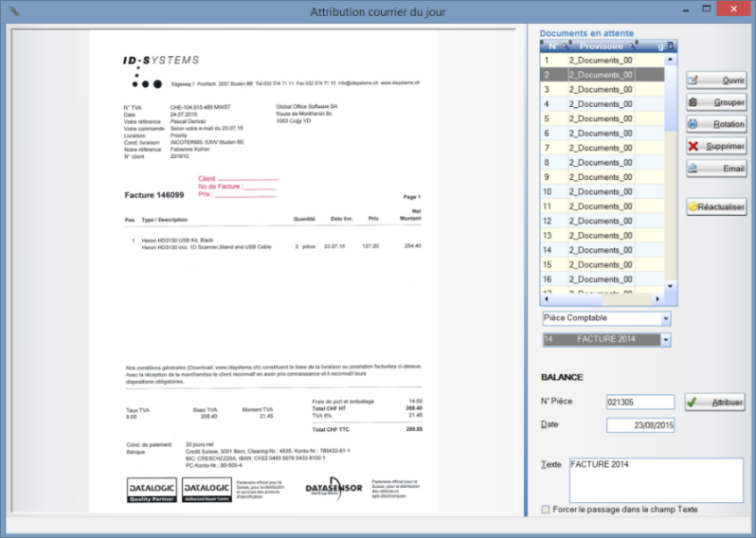Select document row 9

[603, 177]
